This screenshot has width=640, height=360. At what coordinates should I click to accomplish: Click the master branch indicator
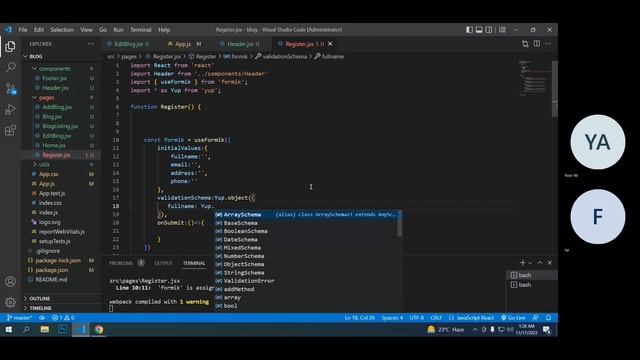[x=19, y=318]
